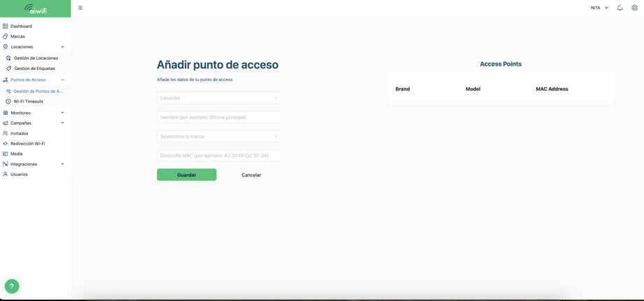Focus the Dirección MAC input field
This screenshot has width=644, height=301.
[219, 155]
